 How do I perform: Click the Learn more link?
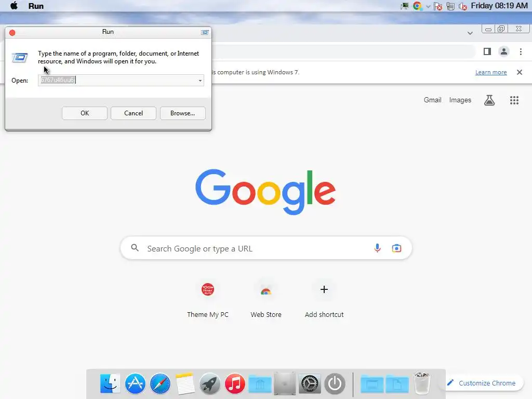[491, 72]
